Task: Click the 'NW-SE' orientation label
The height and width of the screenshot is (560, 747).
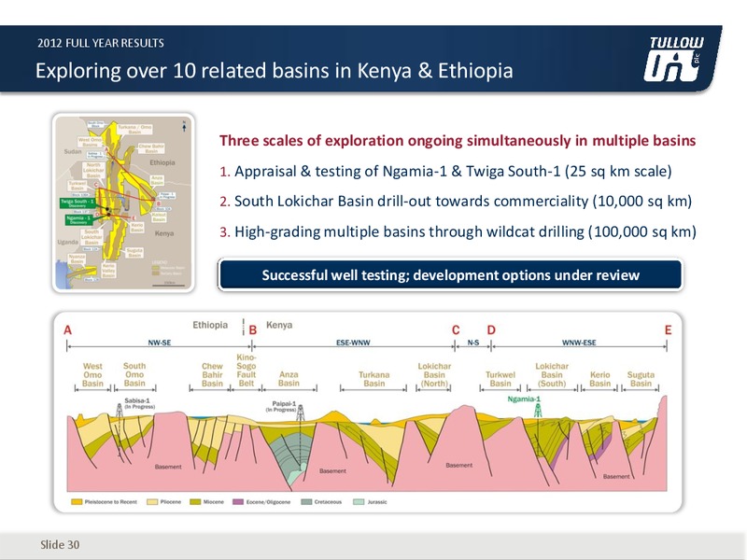Action: [159, 343]
